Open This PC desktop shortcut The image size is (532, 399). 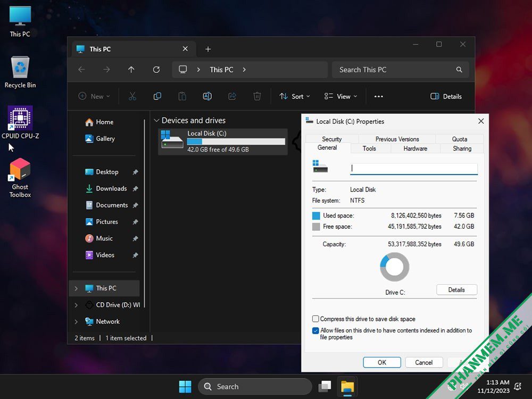pos(20,21)
